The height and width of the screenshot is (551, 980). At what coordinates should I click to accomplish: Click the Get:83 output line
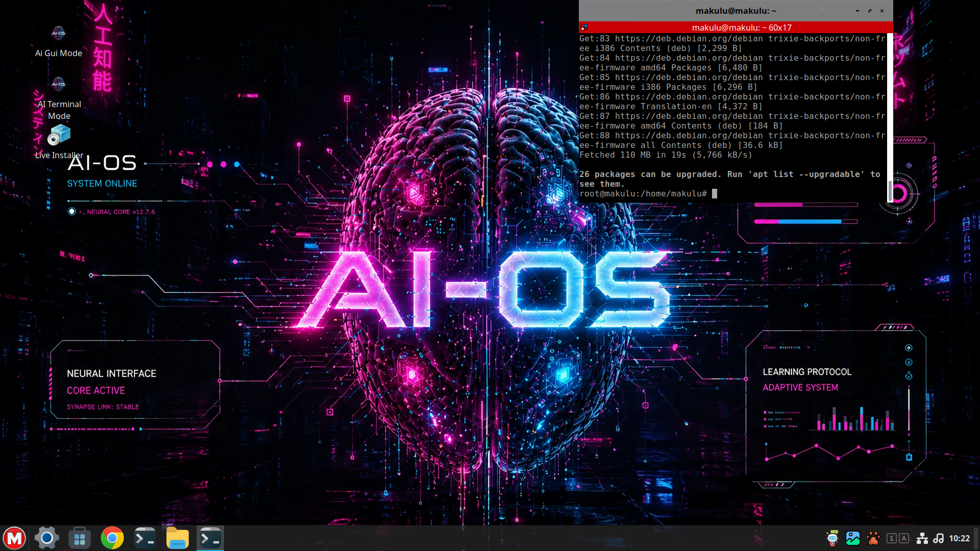click(732, 43)
